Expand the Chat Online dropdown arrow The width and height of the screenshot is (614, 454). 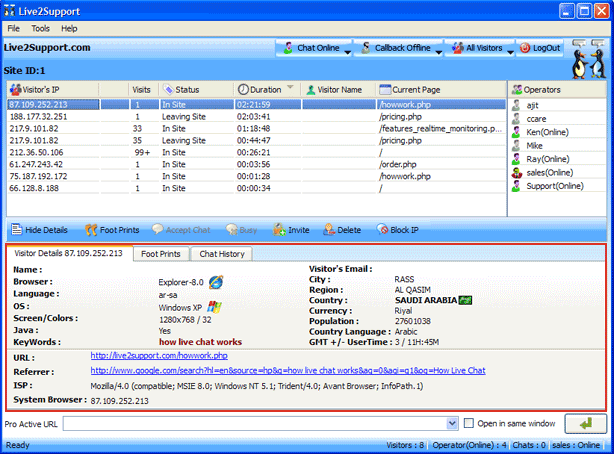point(348,52)
